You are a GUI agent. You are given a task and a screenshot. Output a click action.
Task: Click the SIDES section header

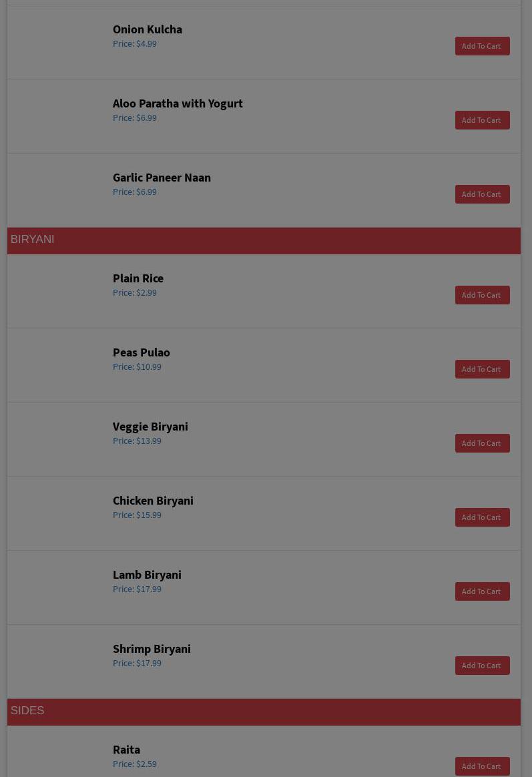(x=27, y=711)
